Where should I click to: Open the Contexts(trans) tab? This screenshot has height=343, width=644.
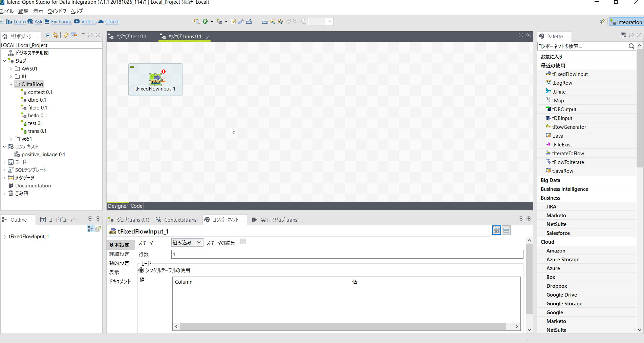click(x=180, y=220)
